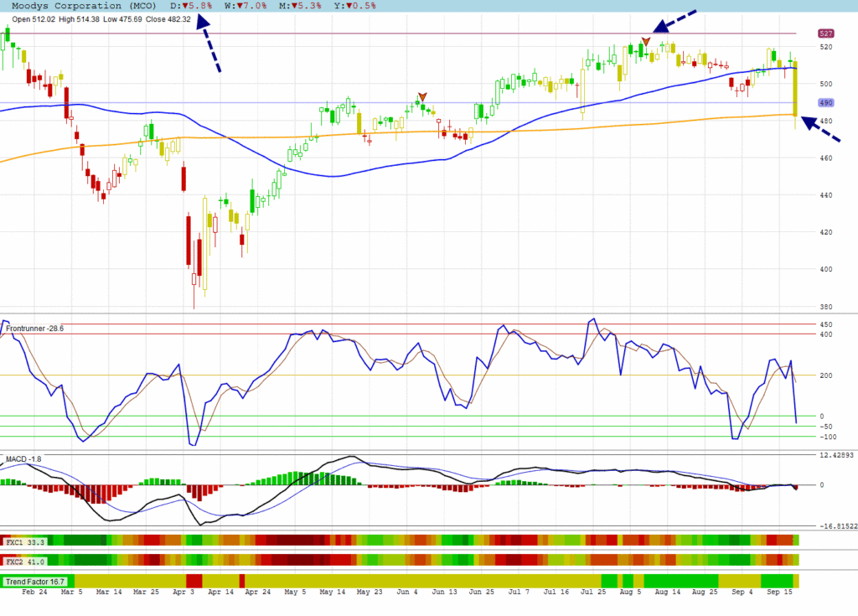Click the first red block in Trend Factor bar

click(x=194, y=581)
